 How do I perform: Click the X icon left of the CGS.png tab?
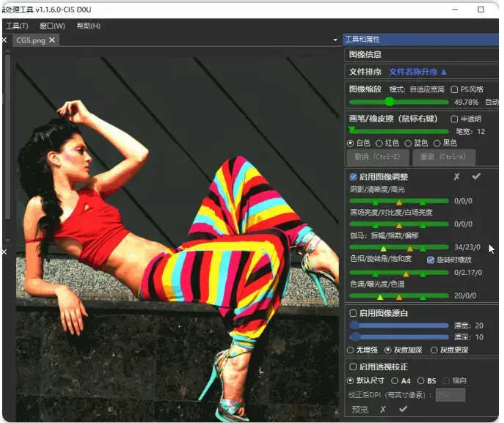coord(4,40)
